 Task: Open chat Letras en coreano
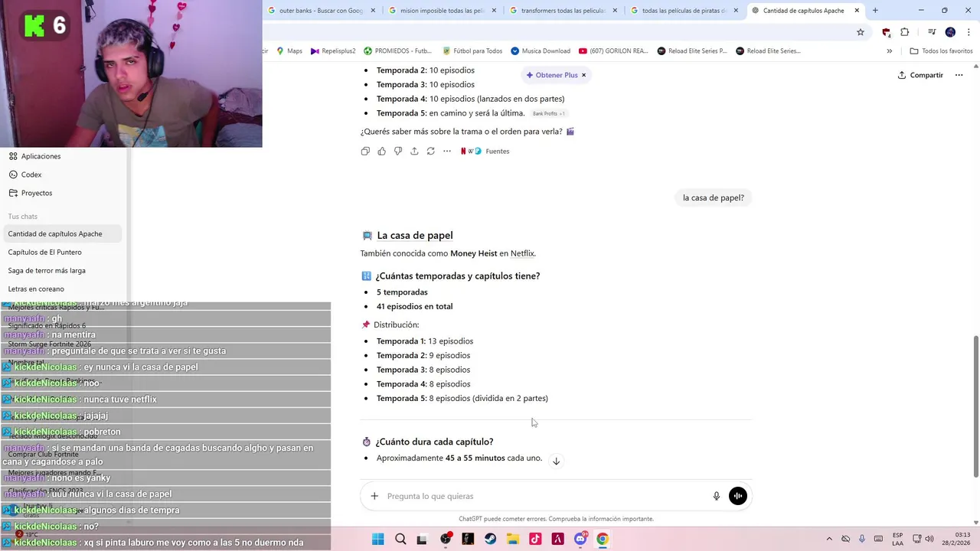61,289
